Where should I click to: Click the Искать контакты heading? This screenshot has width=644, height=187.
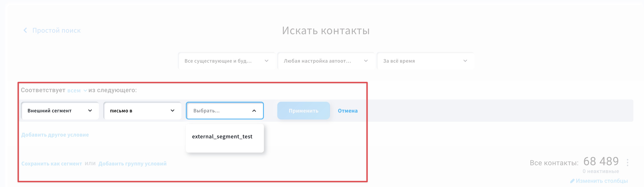[x=326, y=31]
